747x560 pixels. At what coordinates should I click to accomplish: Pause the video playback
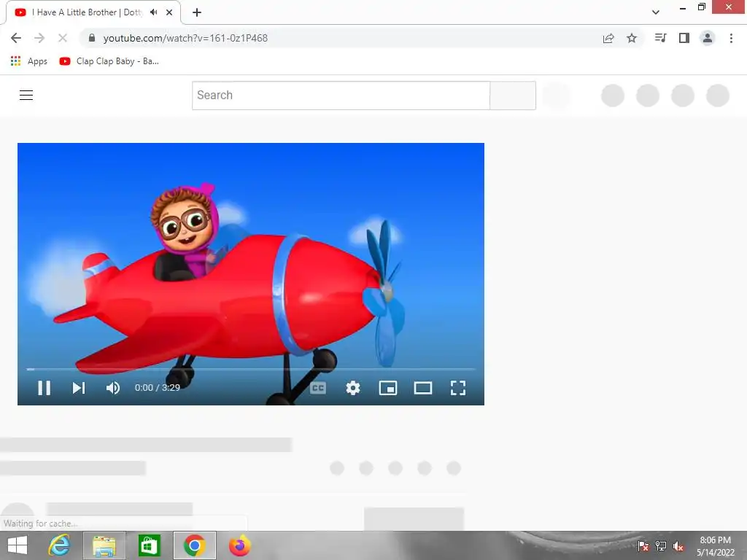click(44, 388)
